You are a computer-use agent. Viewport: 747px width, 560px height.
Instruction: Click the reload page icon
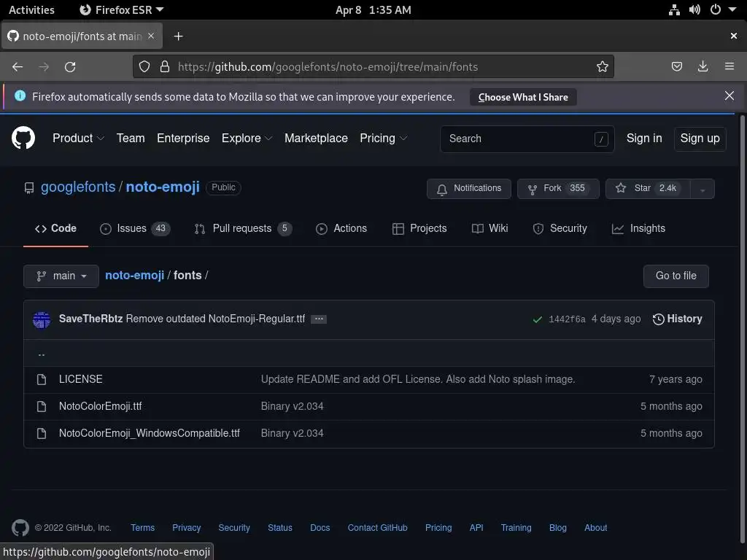pyautogui.click(x=70, y=67)
